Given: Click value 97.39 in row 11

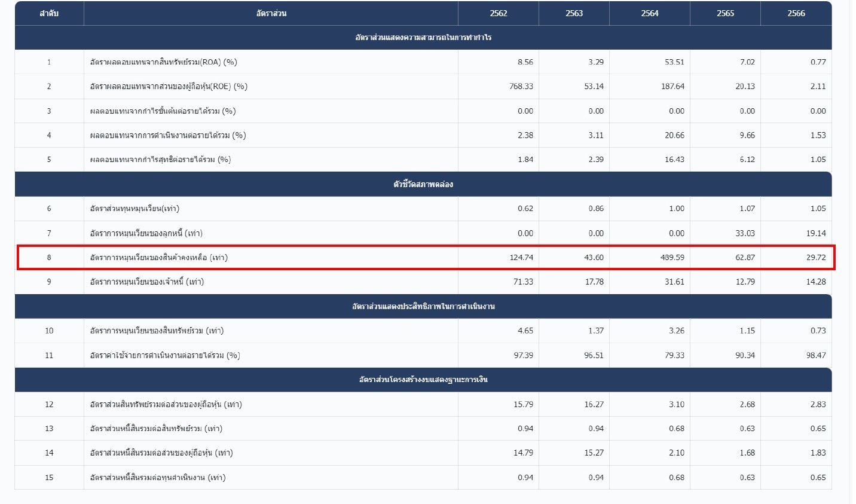Looking at the screenshot, I should (x=523, y=356).
